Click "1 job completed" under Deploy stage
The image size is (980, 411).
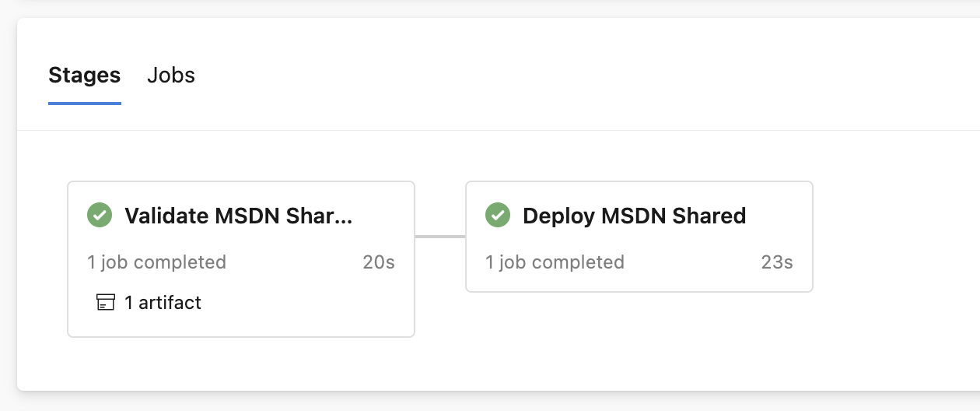pos(555,262)
